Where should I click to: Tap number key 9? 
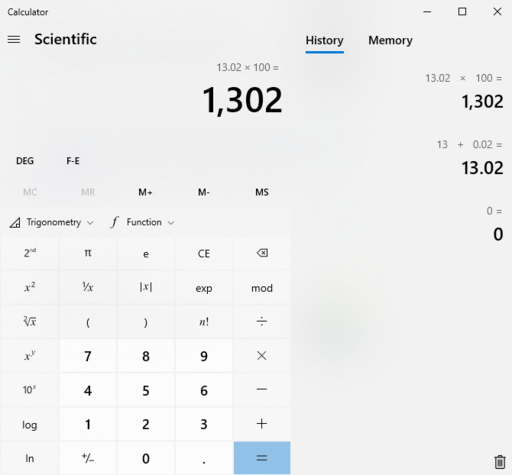click(x=204, y=356)
